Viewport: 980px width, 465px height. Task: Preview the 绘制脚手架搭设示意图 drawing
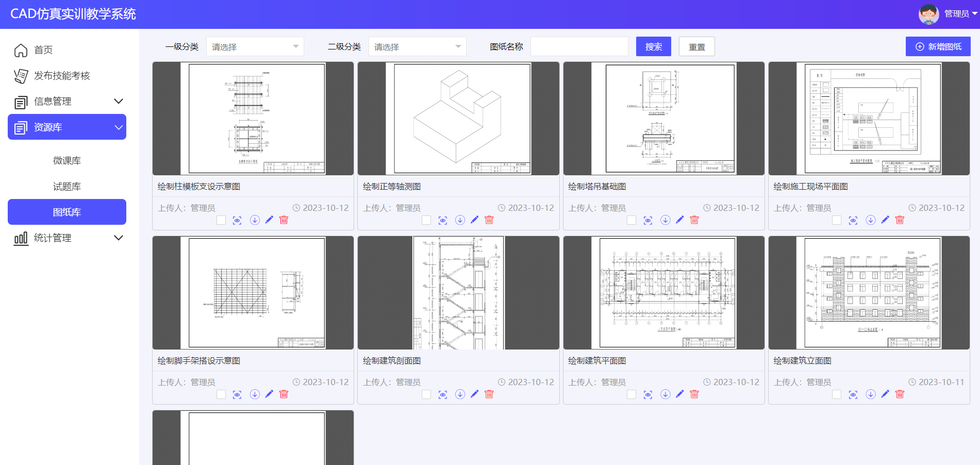237,394
